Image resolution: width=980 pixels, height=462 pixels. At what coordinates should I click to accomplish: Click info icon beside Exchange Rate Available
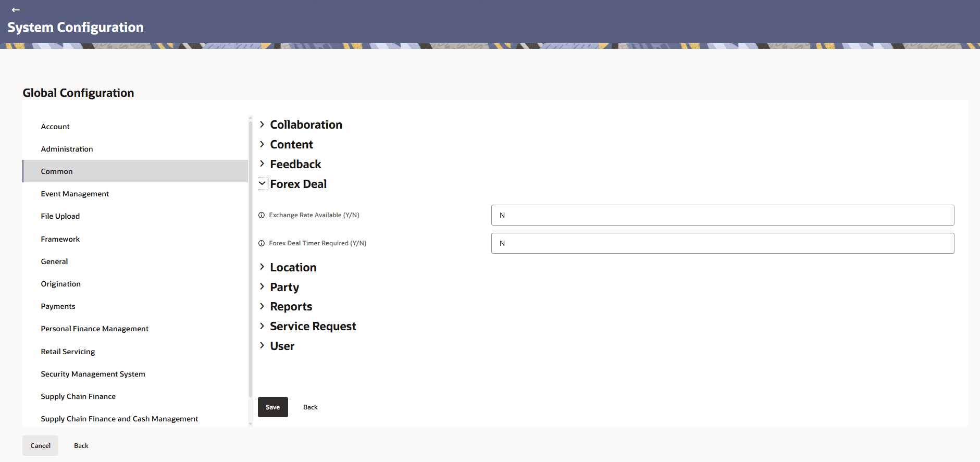[x=262, y=215]
